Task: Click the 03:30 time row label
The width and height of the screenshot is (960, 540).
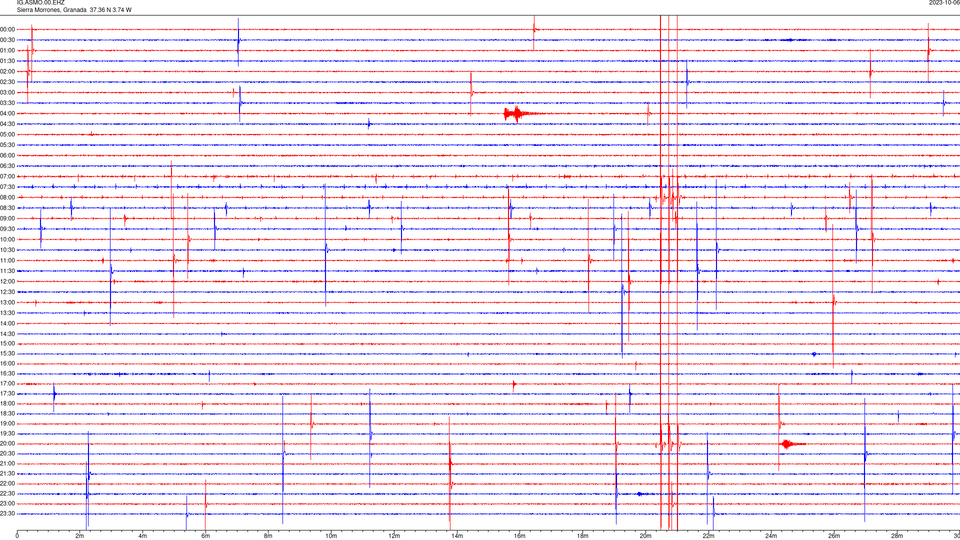Action: pyautogui.click(x=7, y=103)
